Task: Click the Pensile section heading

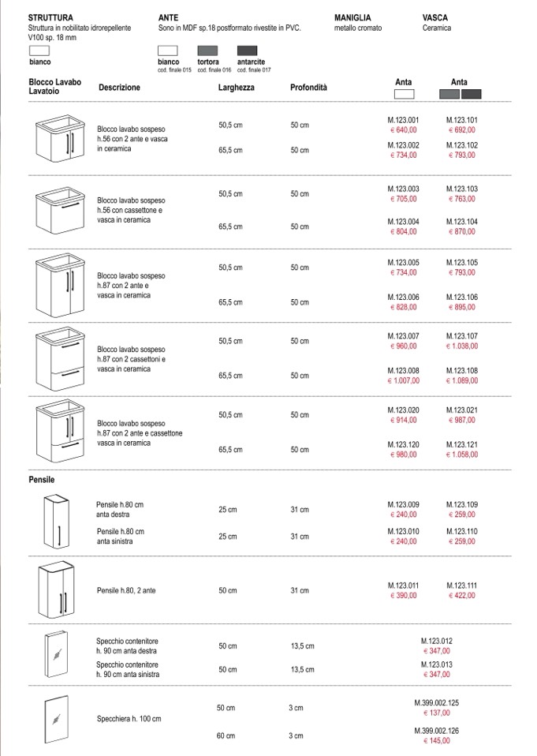Action: (42, 479)
